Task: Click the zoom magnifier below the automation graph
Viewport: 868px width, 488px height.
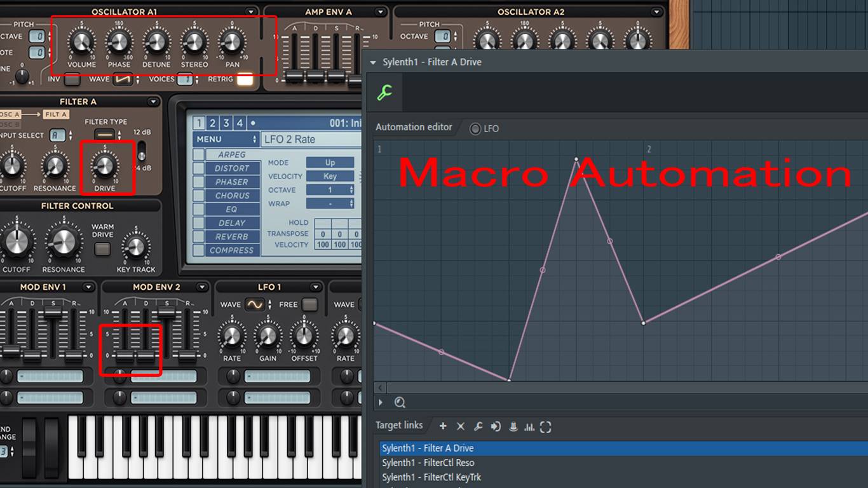Action: pyautogui.click(x=400, y=402)
